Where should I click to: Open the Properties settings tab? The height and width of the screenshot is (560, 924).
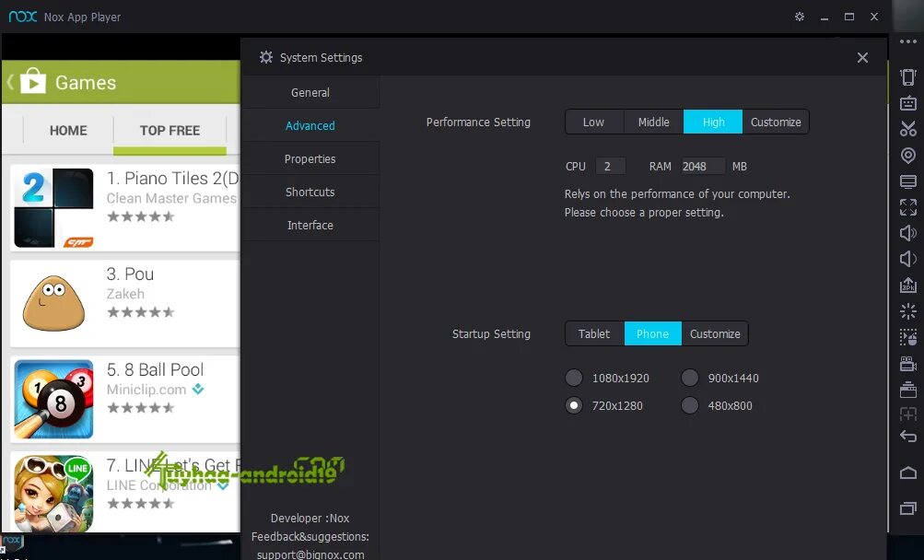[310, 158]
